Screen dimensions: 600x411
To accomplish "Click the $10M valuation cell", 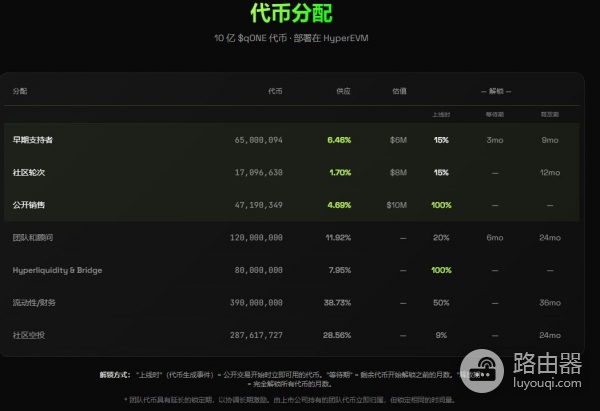I will (396, 205).
